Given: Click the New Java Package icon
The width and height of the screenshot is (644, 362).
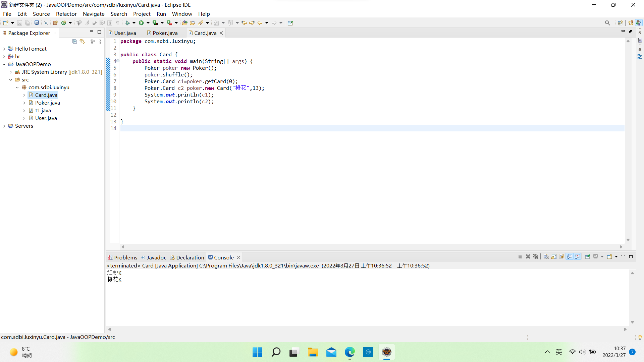Looking at the screenshot, I should [55, 23].
